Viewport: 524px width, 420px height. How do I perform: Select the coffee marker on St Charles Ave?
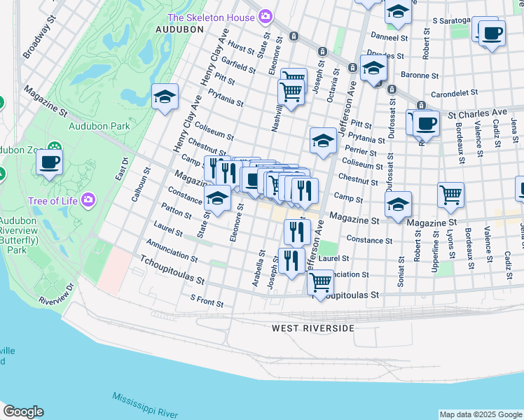tap(425, 123)
